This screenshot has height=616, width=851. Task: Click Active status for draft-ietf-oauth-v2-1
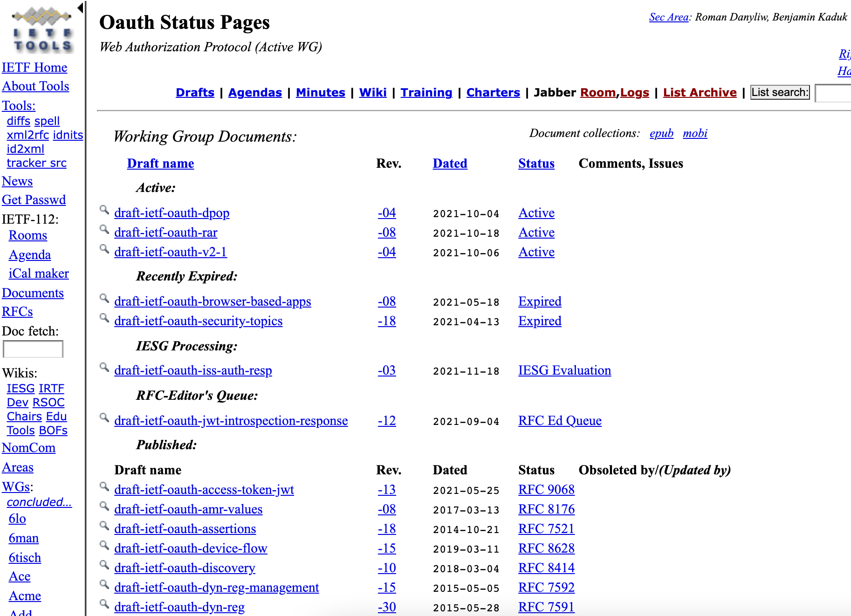coord(536,252)
